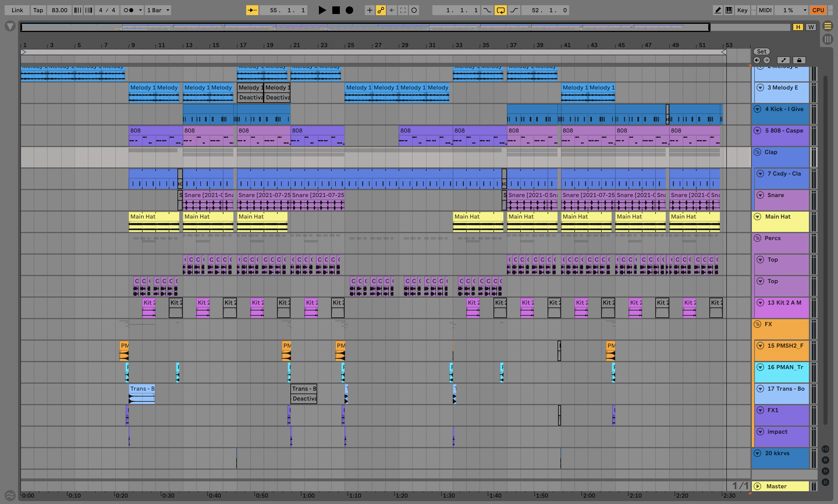Toggle the metronome on or off
The width and height of the screenshot is (838, 504).
click(x=129, y=10)
